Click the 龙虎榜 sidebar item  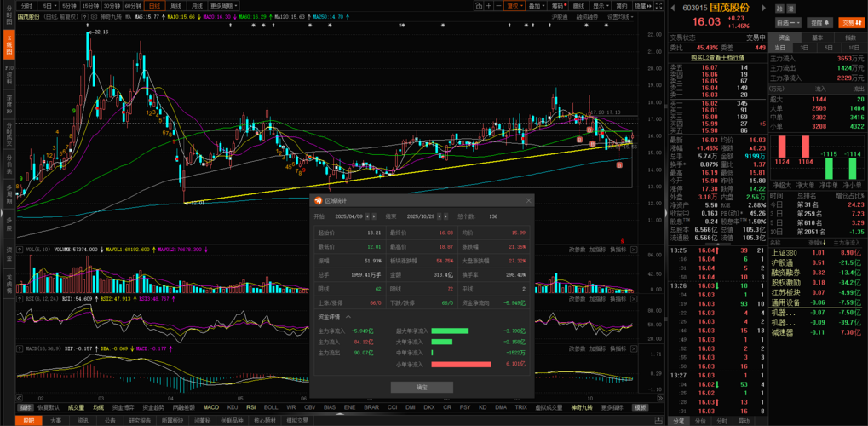9,285
